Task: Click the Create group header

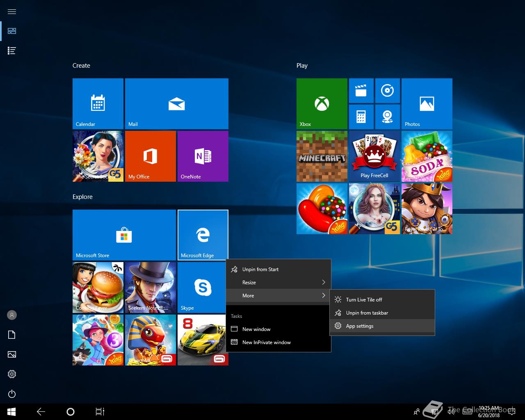Action: click(x=81, y=66)
